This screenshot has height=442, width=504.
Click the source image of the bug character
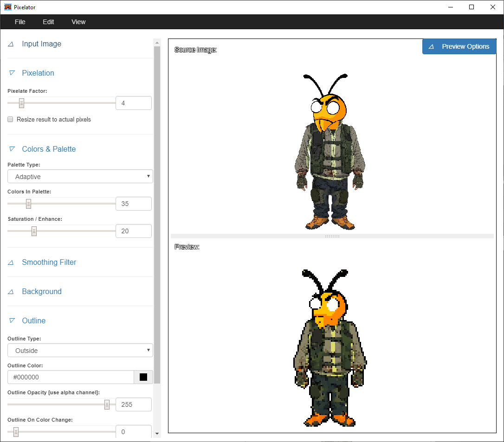point(330,152)
